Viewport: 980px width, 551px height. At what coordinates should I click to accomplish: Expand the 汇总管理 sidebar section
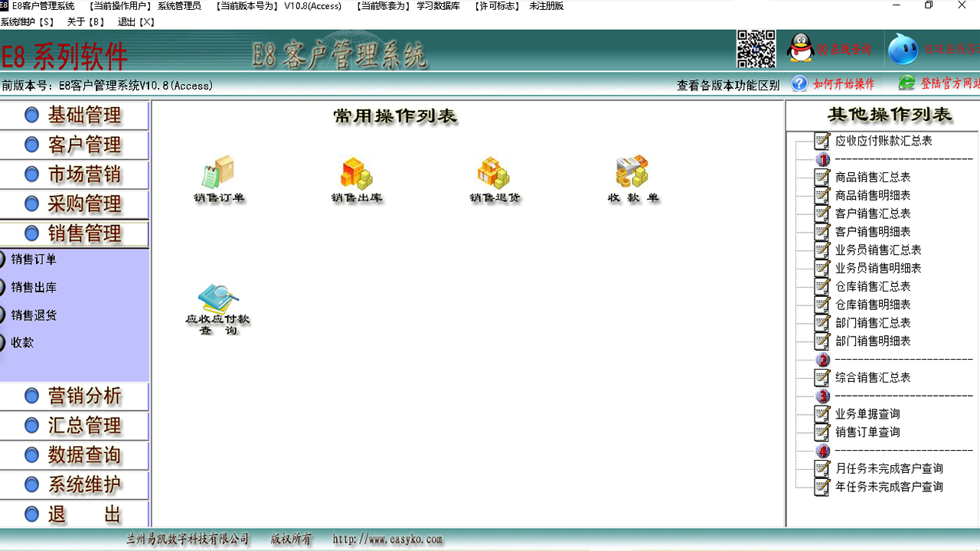click(74, 425)
